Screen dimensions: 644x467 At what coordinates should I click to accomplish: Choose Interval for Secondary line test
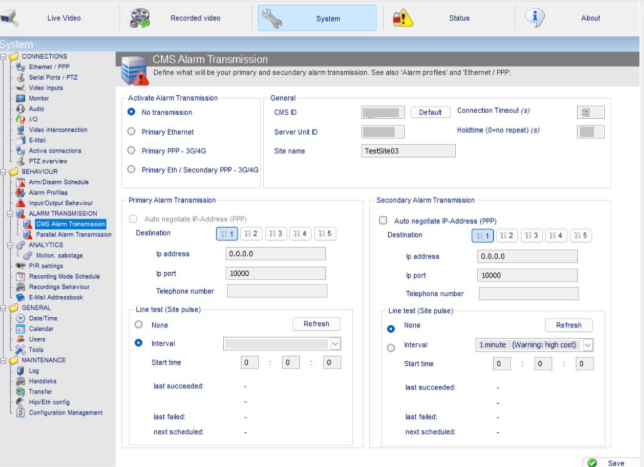(x=391, y=348)
